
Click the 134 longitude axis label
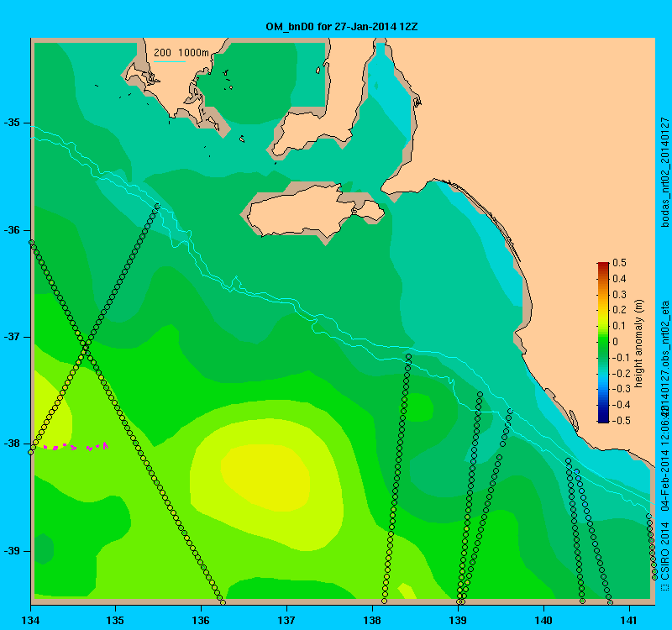[x=30, y=620]
